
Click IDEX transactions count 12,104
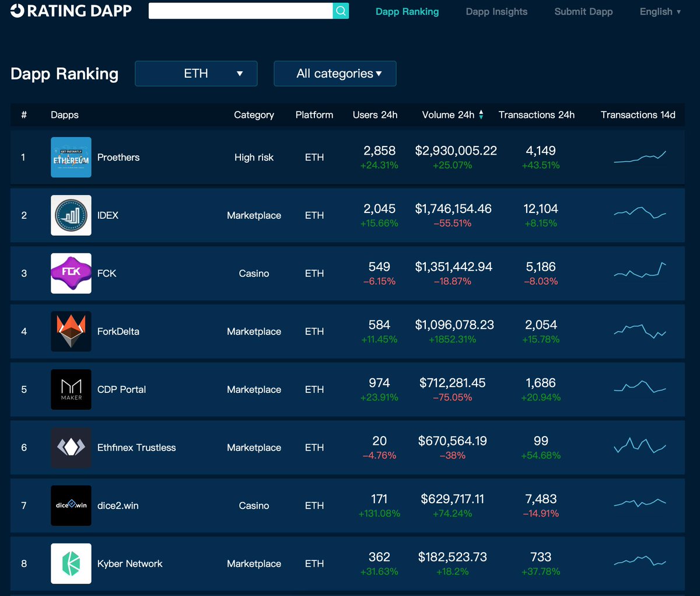pyautogui.click(x=541, y=208)
